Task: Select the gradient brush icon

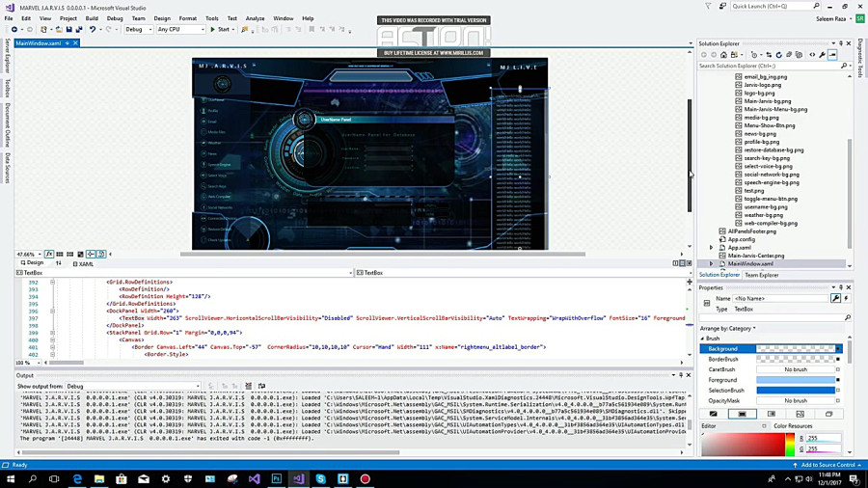Action: 772,414
